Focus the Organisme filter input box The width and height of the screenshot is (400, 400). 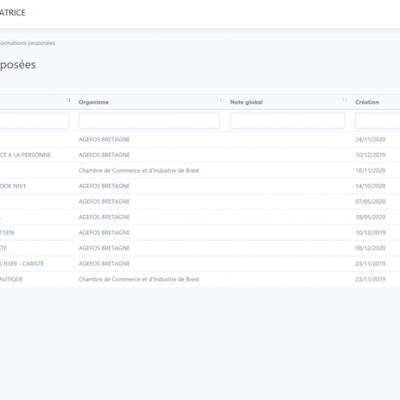149,121
